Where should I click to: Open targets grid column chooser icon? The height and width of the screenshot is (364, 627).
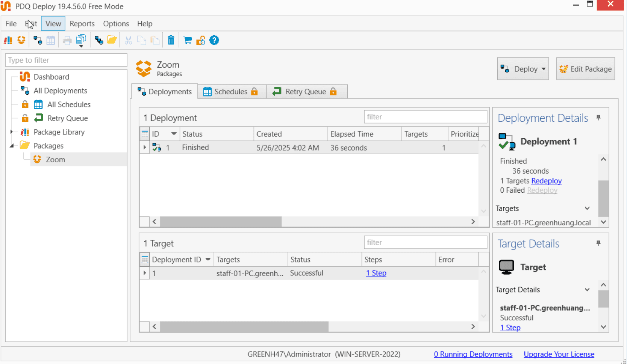[x=145, y=260]
